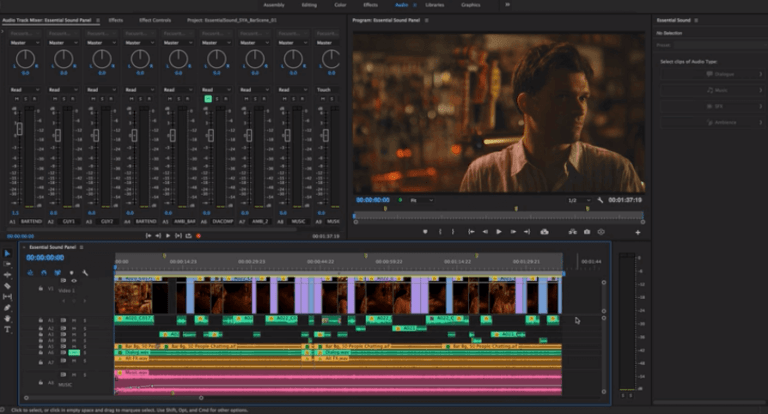Assign clips as Dialogue audio type
The height and width of the screenshot is (414, 768).
coord(713,74)
